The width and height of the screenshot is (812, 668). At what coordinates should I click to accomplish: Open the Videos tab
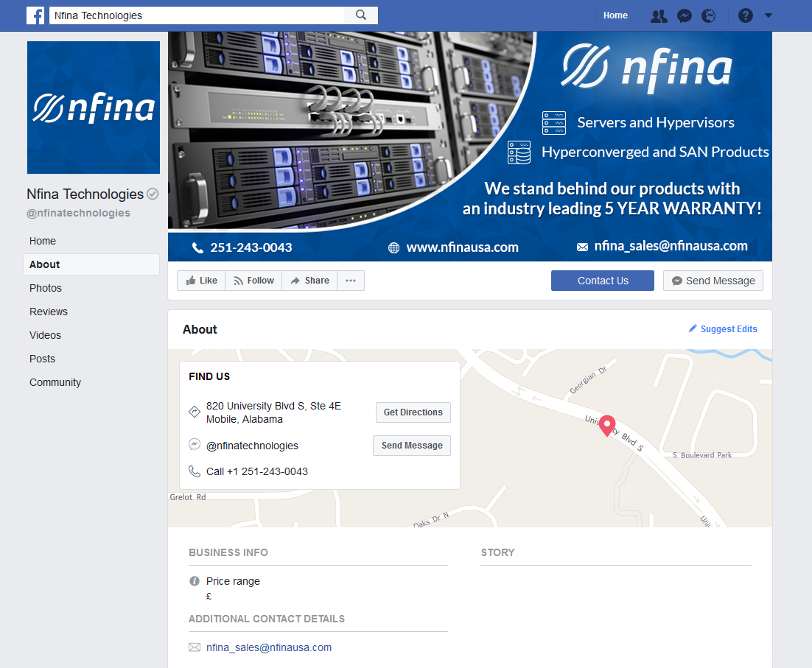[45, 335]
